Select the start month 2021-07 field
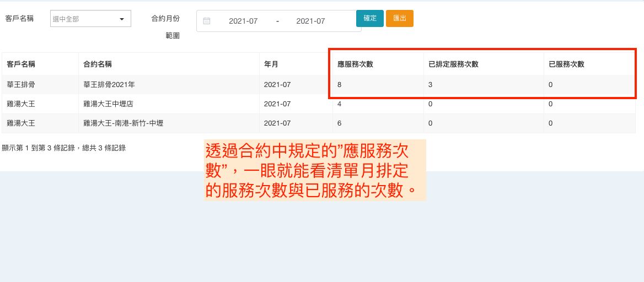The image size is (644, 282). click(243, 21)
